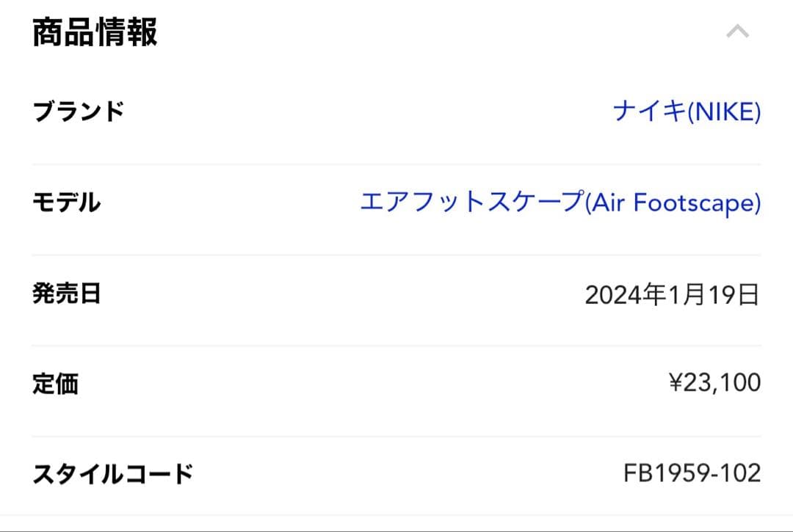Click the model information row
Image resolution: width=793 pixels, height=532 pixels.
pos(396,203)
